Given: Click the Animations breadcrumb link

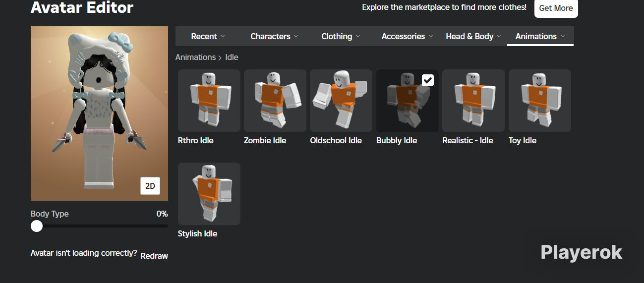Looking at the screenshot, I should coord(195,57).
